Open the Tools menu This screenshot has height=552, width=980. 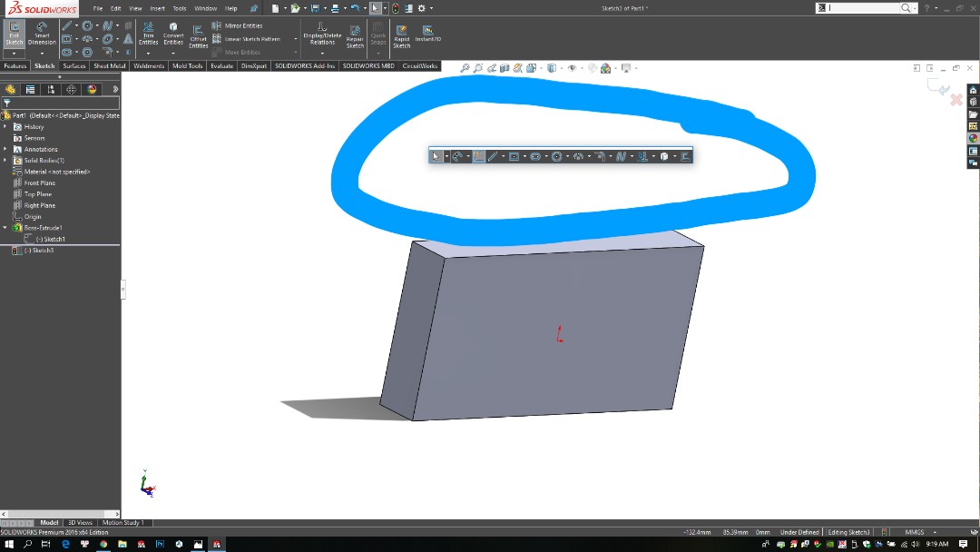click(179, 7)
